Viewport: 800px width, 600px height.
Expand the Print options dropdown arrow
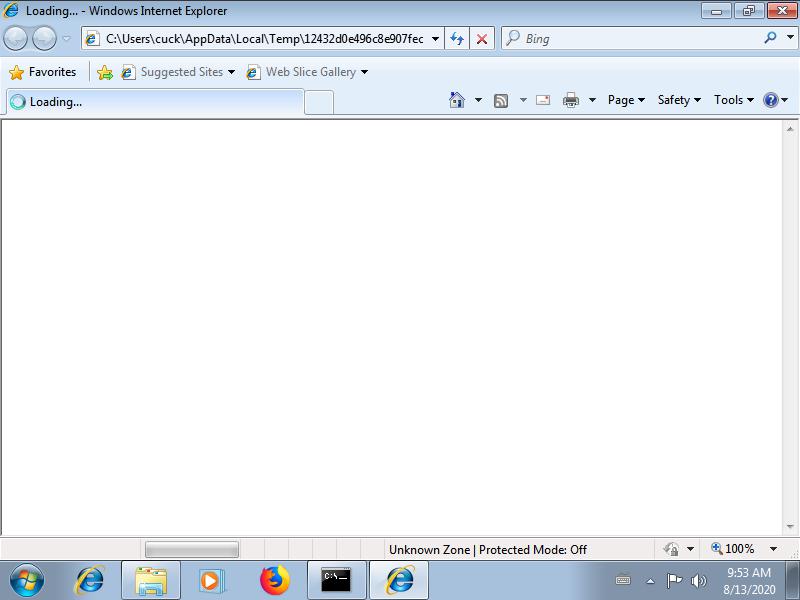click(592, 100)
